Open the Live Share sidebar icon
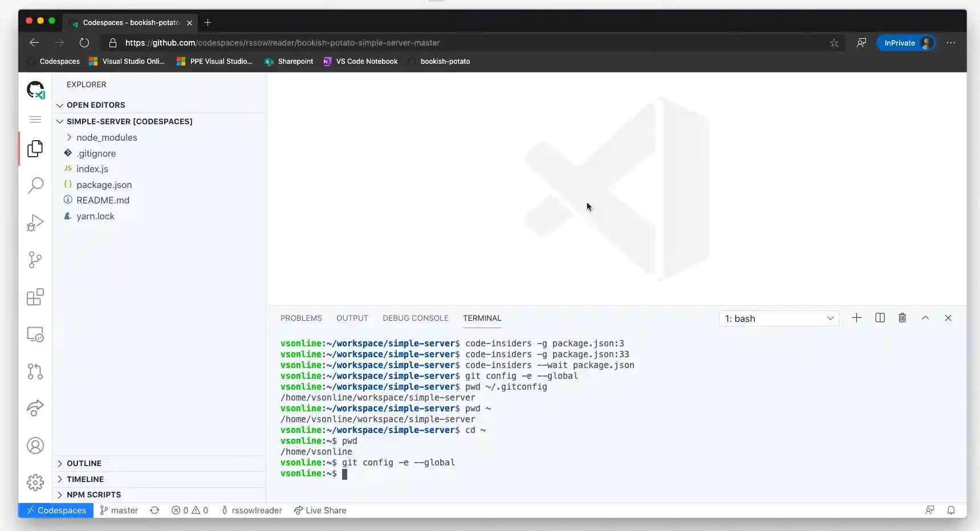The width and height of the screenshot is (980, 531). 35,409
